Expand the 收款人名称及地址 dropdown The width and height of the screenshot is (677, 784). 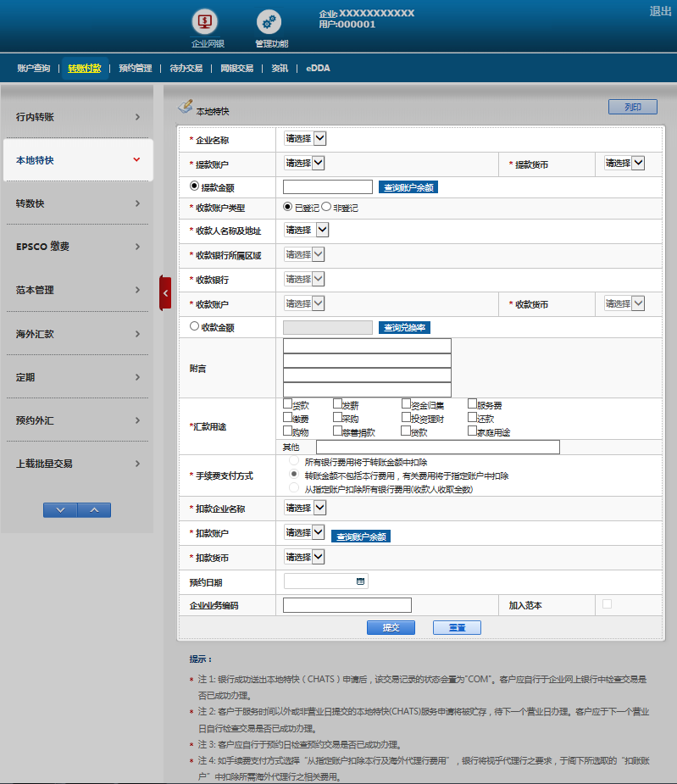coord(307,230)
